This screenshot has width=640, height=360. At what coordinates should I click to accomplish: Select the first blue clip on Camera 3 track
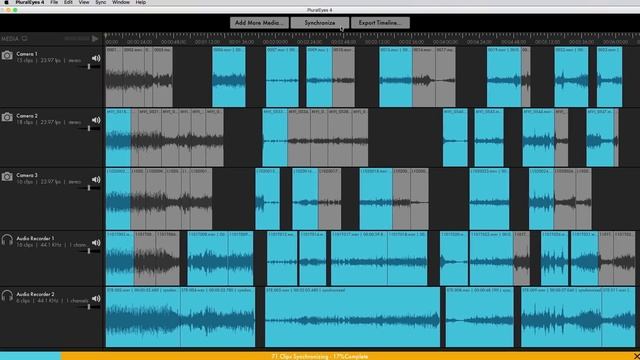click(x=118, y=199)
